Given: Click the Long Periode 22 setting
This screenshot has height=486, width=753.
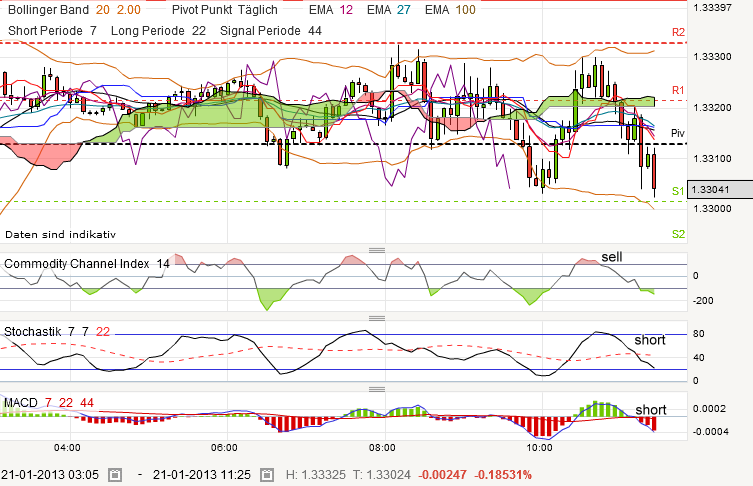Looking at the screenshot, I should tap(158, 31).
